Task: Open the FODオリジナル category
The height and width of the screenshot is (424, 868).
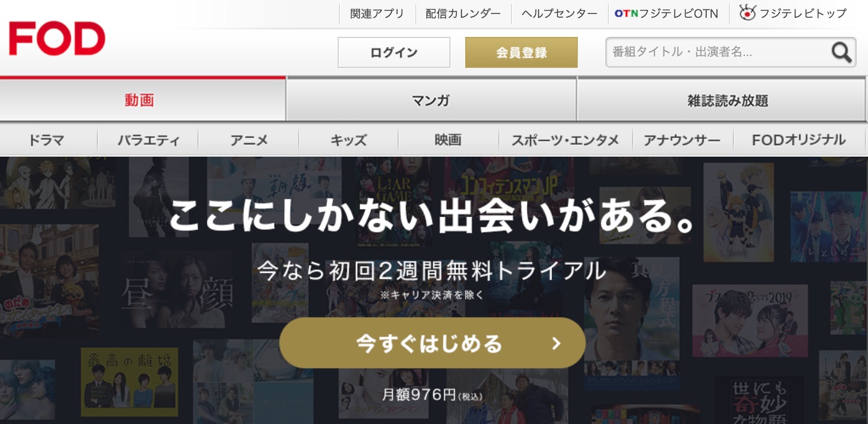Action: [x=799, y=140]
